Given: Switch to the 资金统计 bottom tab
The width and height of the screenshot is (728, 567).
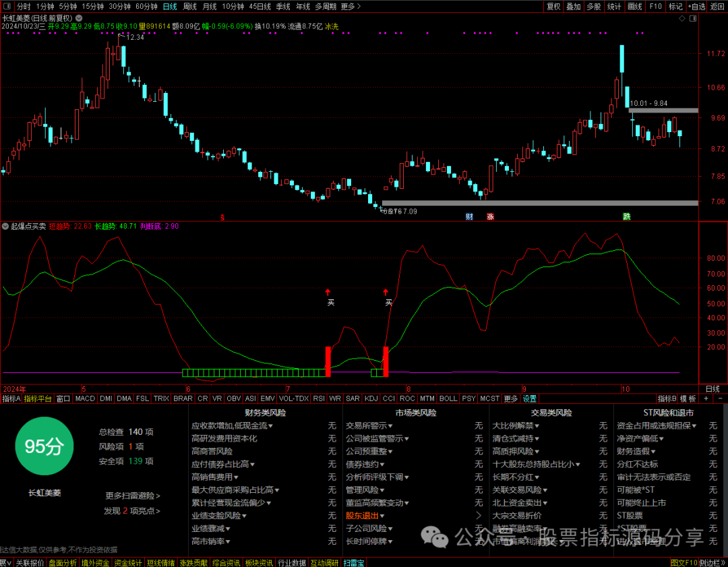Looking at the screenshot, I should tap(128, 563).
